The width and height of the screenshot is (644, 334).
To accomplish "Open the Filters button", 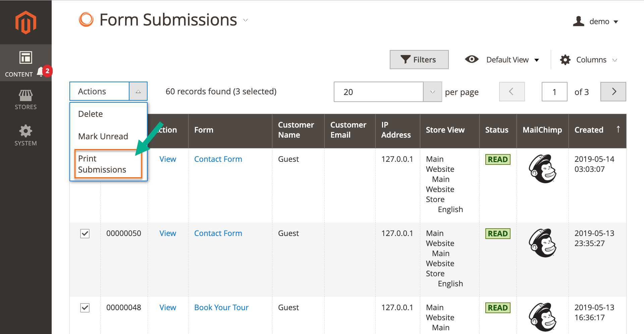I will (x=419, y=60).
